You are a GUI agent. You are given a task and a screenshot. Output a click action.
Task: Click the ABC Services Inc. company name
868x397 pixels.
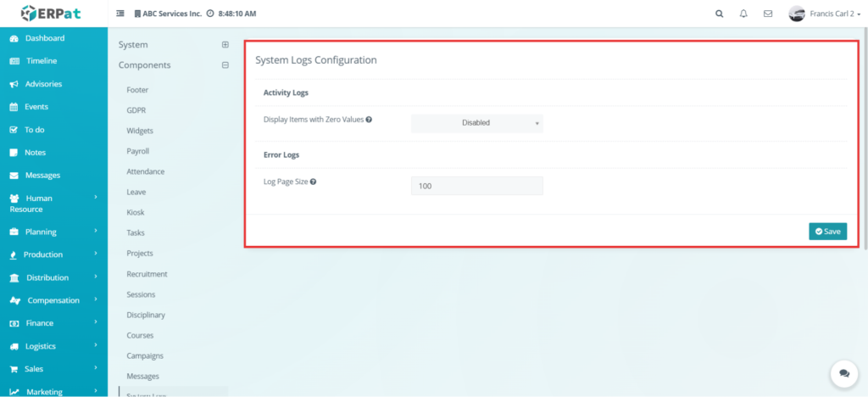coord(172,14)
